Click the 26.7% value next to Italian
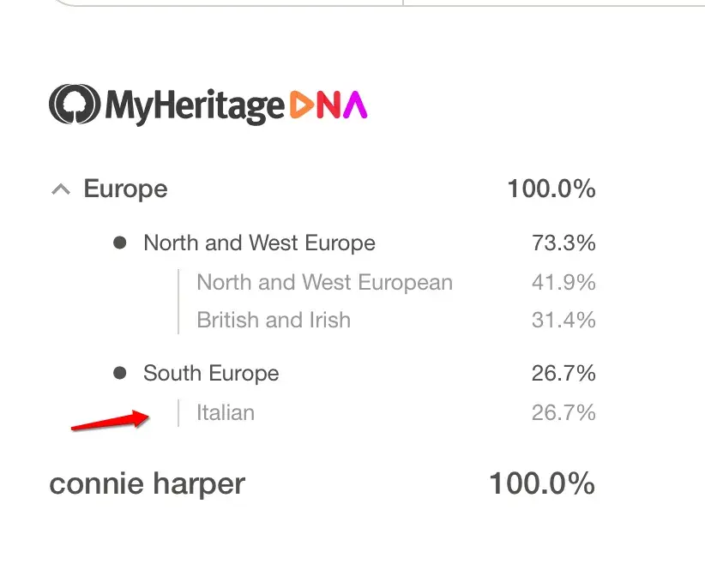This screenshot has height=588, width=705. (x=563, y=413)
